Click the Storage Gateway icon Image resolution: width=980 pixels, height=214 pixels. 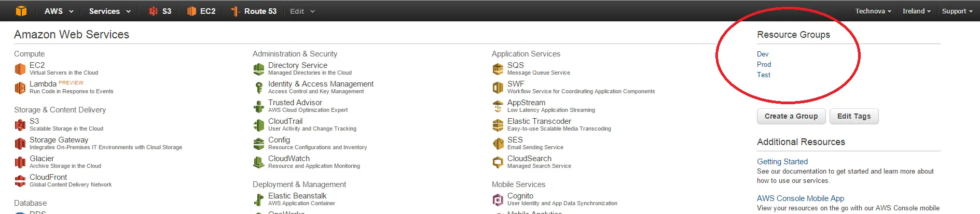coord(20,144)
